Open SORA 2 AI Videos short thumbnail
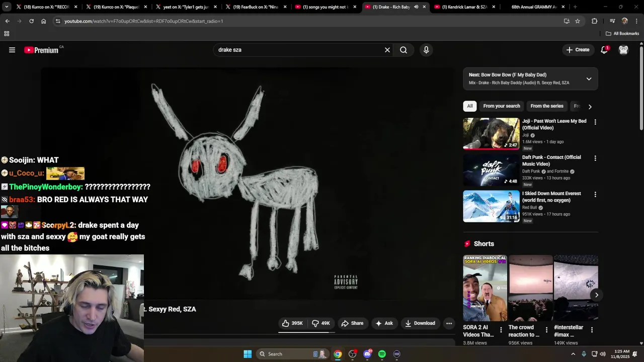Screen dimensions: 644x362 click(x=485, y=288)
